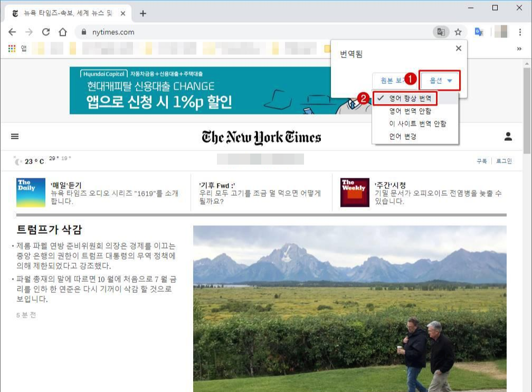Screen dimensions: 532x392
Task: Click the user account icon on the Times page
Action: (508, 136)
